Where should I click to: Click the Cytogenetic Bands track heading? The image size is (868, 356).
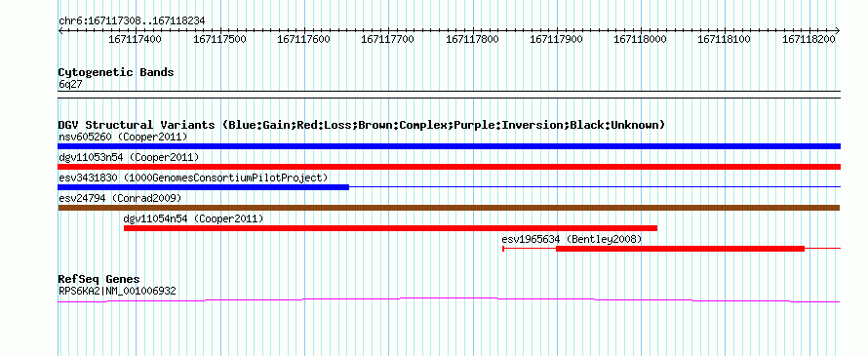tap(116, 72)
